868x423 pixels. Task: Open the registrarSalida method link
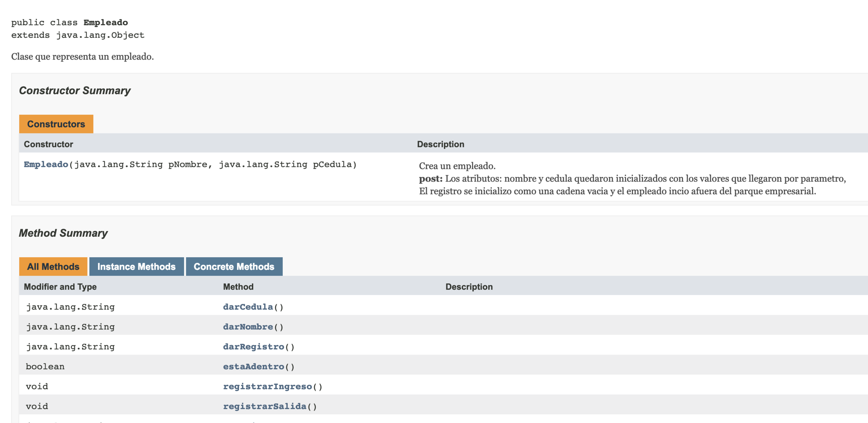(264, 406)
